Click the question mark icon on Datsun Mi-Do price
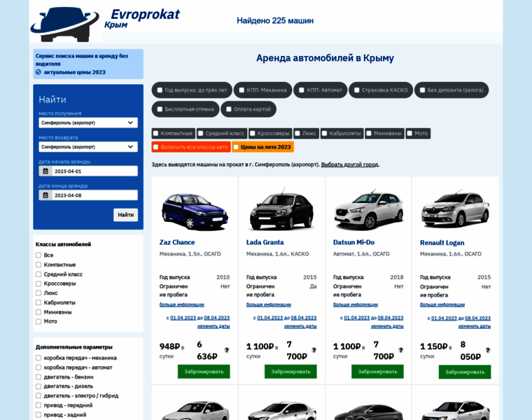 pos(400,350)
